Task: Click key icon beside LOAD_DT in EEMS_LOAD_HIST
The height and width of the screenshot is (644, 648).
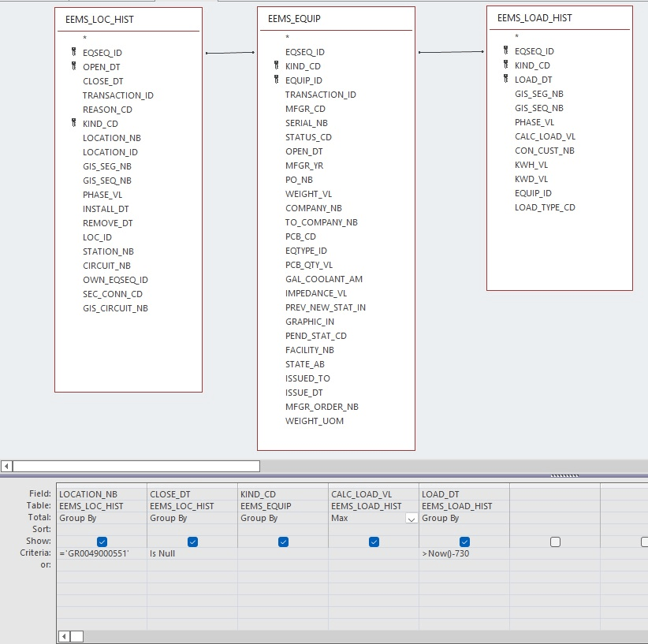Action: [506, 78]
